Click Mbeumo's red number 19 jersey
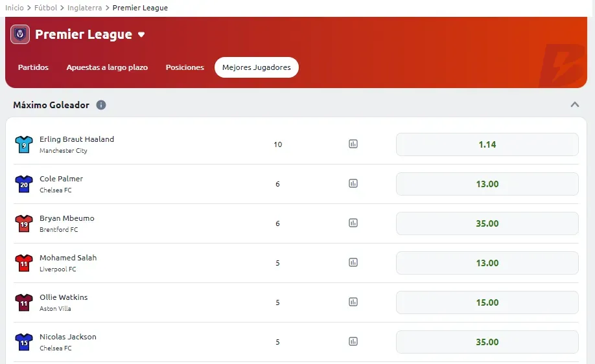Image resolution: width=595 pixels, height=364 pixels. [x=24, y=223]
